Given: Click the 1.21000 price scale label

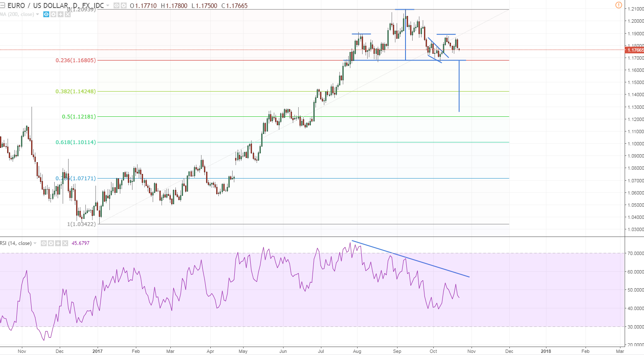Looking at the screenshot, I should pyautogui.click(x=635, y=9).
